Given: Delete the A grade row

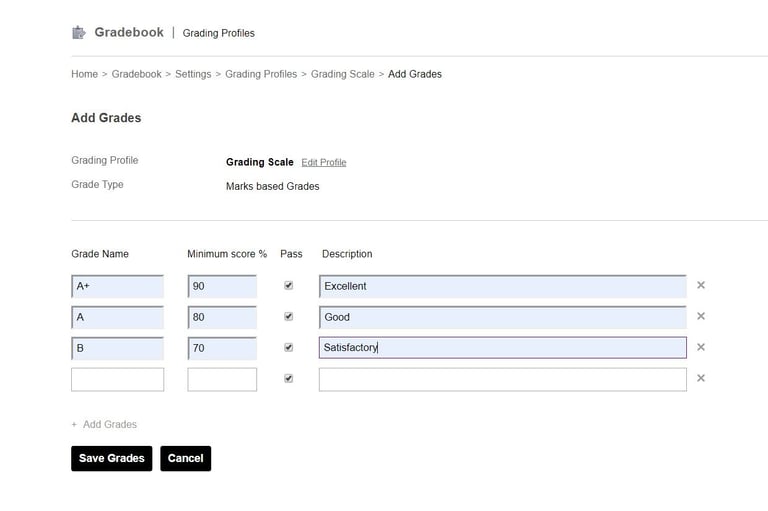Looking at the screenshot, I should (x=701, y=316).
